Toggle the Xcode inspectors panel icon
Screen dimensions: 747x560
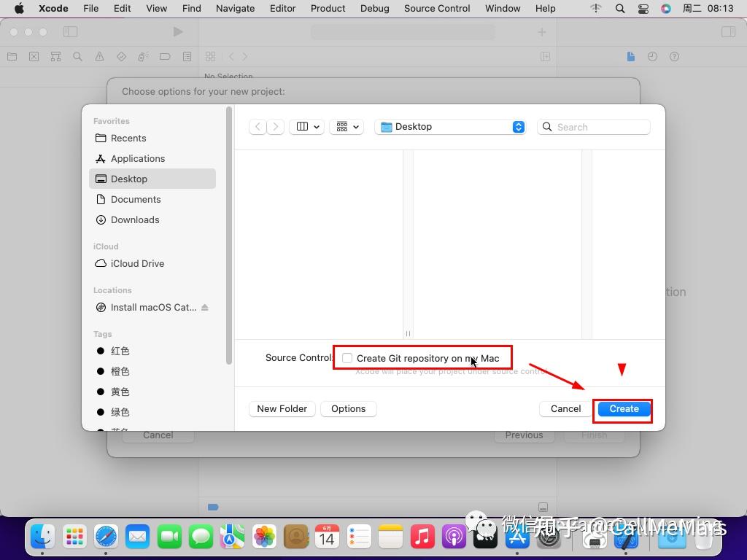pyautogui.click(x=729, y=32)
